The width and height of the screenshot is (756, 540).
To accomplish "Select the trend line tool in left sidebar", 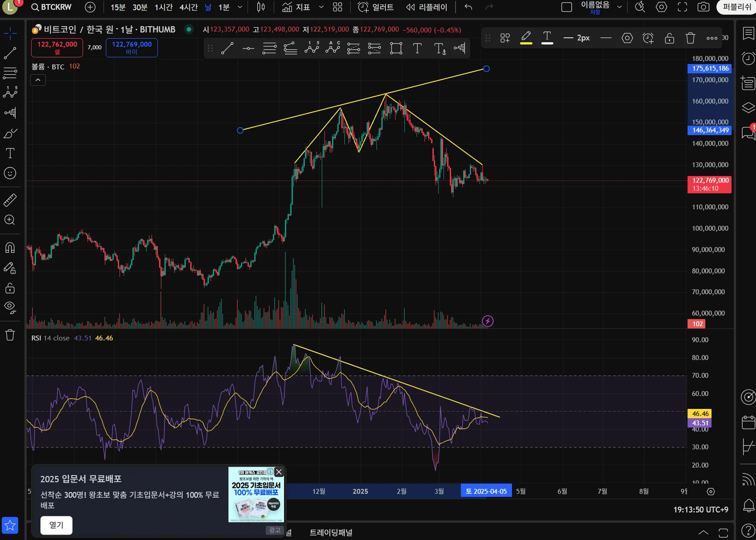I will (10, 53).
